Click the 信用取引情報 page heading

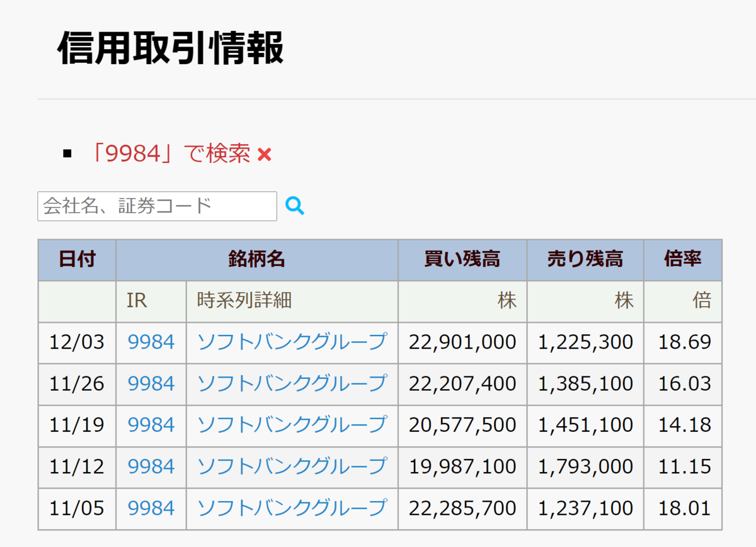[171, 48]
